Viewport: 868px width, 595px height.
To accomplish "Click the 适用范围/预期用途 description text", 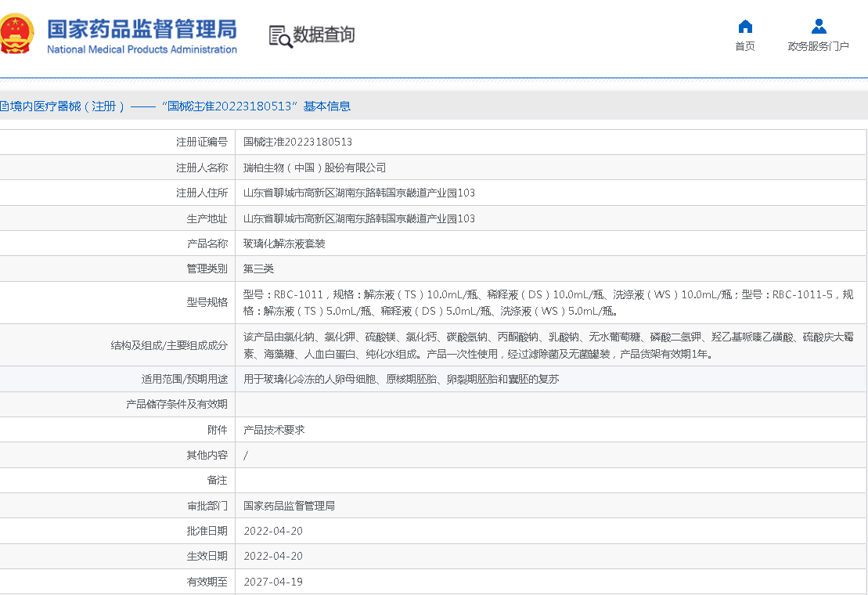I will tap(401, 379).
